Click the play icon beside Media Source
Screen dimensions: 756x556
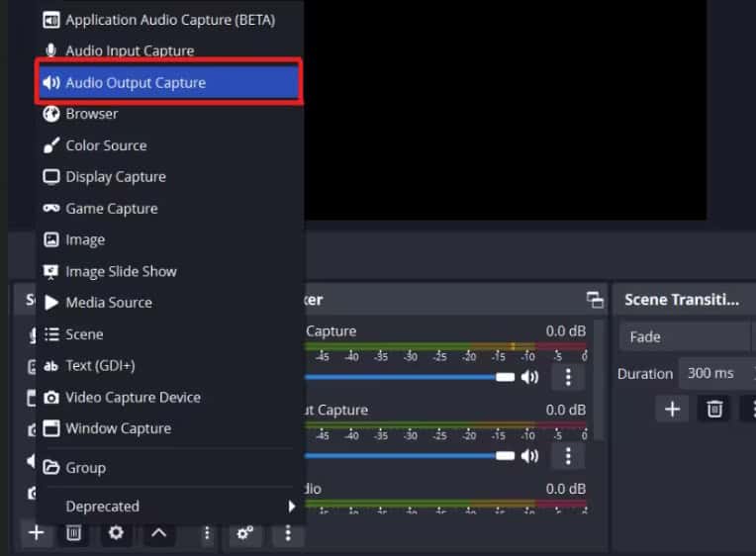point(51,303)
